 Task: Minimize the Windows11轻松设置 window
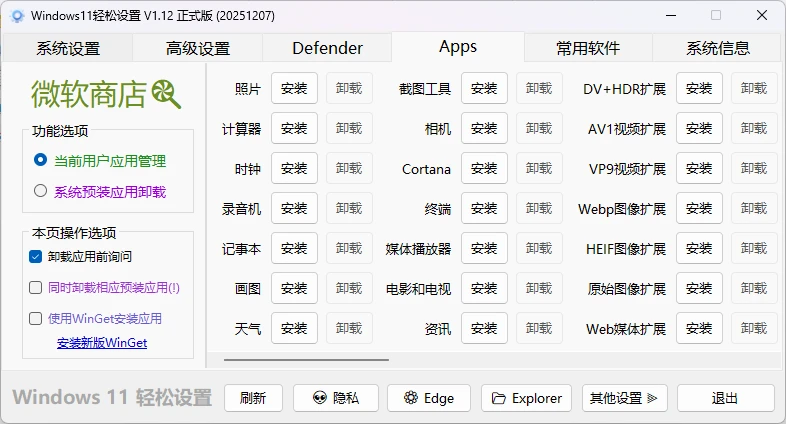click(x=671, y=16)
